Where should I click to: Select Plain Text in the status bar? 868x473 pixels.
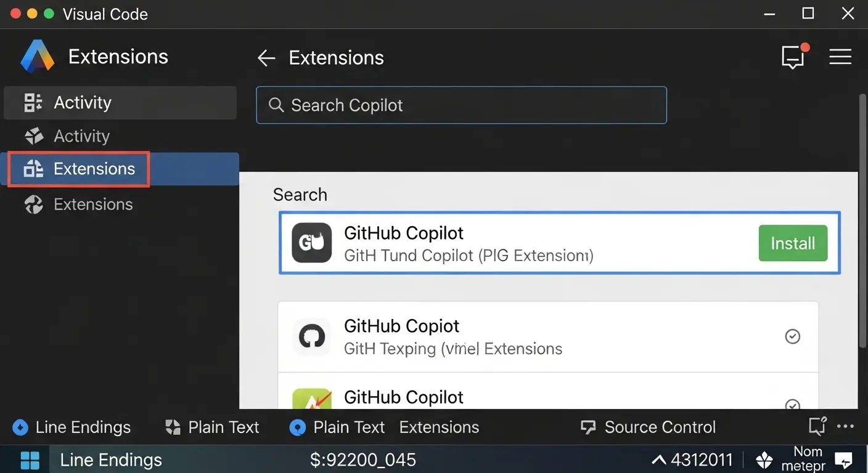click(224, 427)
